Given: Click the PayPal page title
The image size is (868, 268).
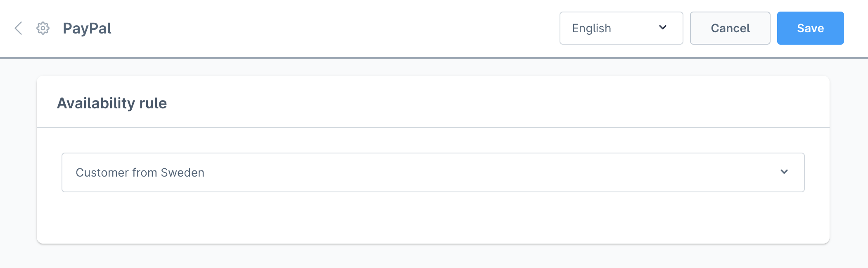Looking at the screenshot, I should 87,28.
